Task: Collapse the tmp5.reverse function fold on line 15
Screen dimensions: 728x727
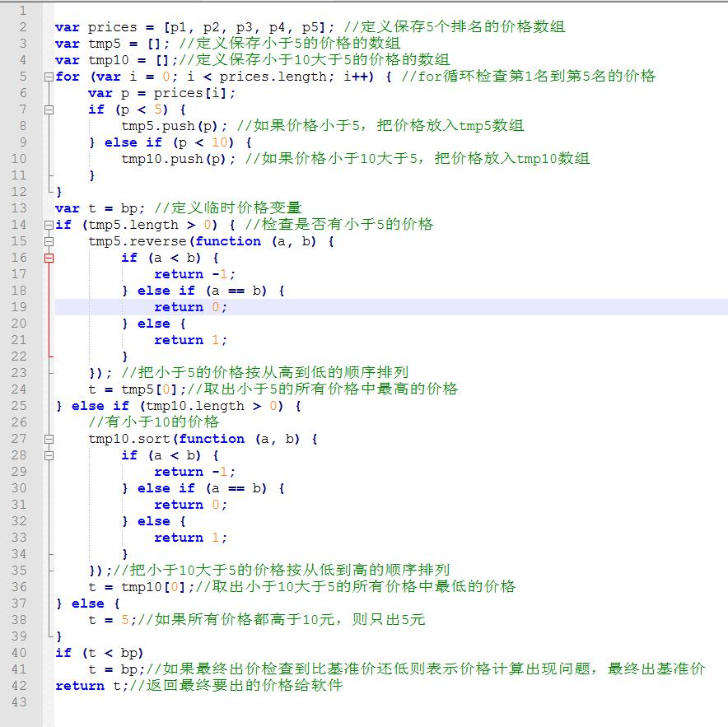Action: [x=49, y=242]
